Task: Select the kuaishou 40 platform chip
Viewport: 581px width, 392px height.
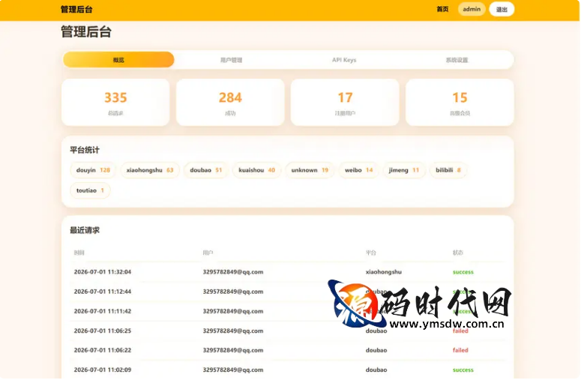Action: [256, 170]
